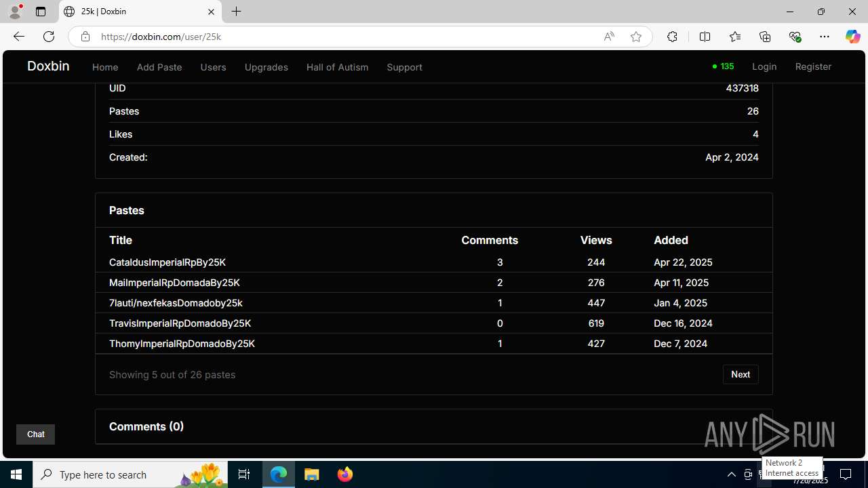Open the Add Paste page
The width and height of the screenshot is (868, 488).
coord(159,67)
